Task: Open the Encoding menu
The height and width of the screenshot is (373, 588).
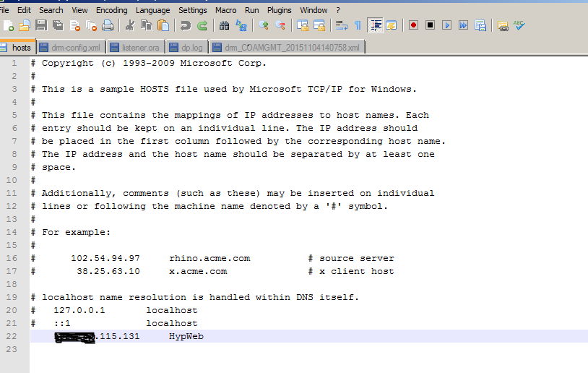Action: point(111,10)
